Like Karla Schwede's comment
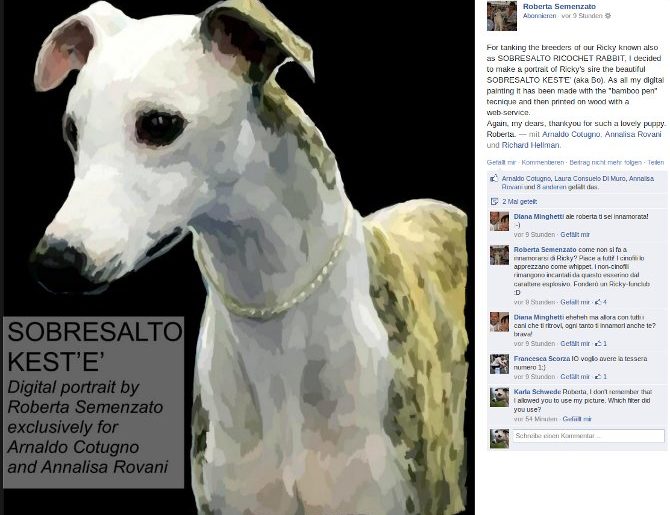The height and width of the screenshot is (515, 670). click(x=577, y=419)
